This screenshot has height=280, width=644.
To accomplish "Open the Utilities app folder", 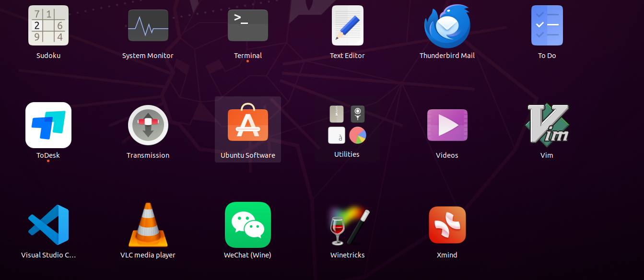I will tap(348, 125).
